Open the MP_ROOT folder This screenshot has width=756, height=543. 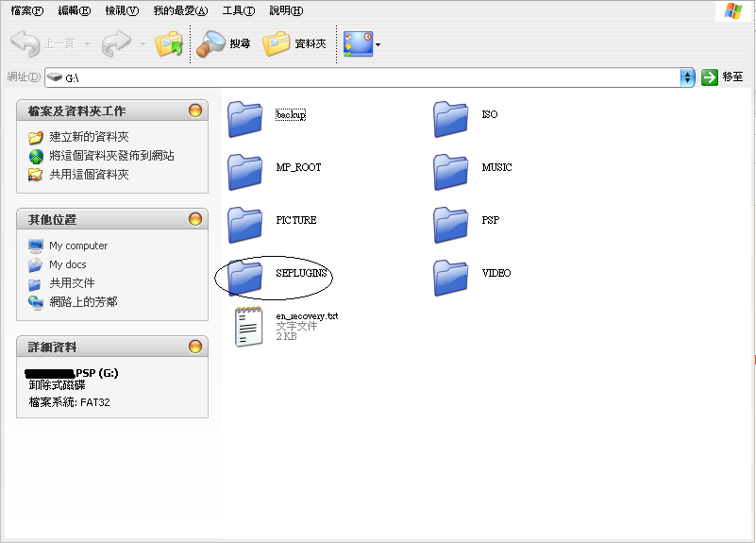pyautogui.click(x=246, y=170)
